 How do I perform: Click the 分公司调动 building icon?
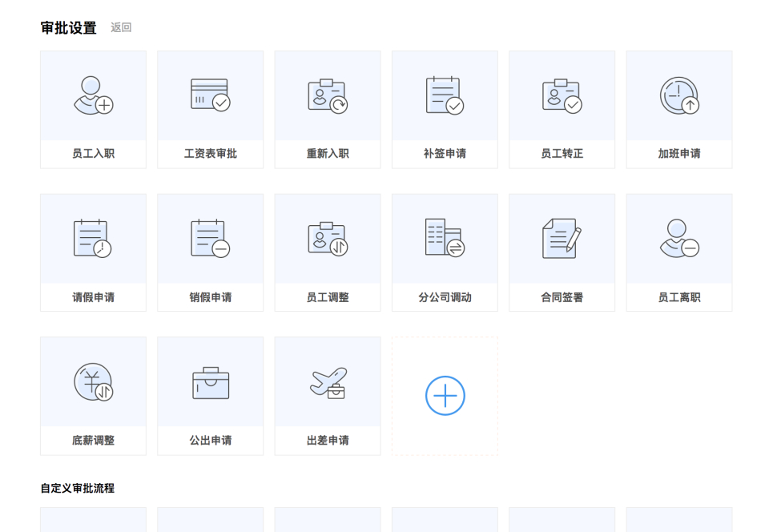[445, 238]
